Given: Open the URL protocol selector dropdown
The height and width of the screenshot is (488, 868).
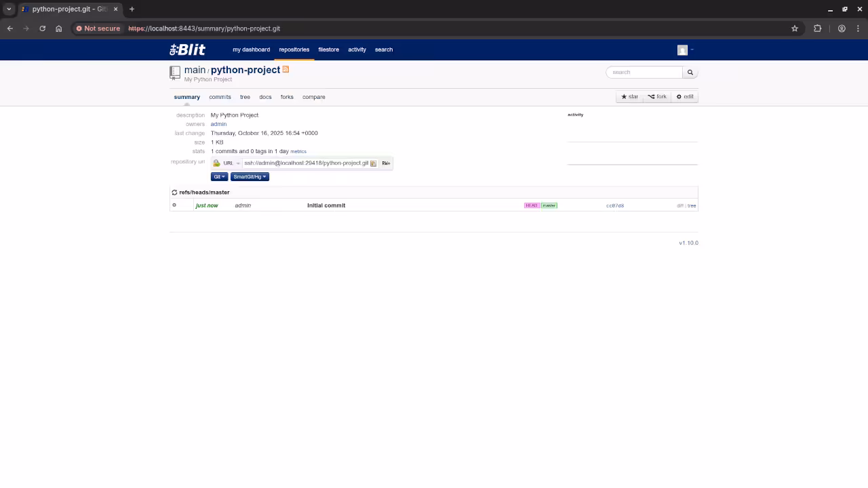Looking at the screenshot, I should click(x=231, y=163).
